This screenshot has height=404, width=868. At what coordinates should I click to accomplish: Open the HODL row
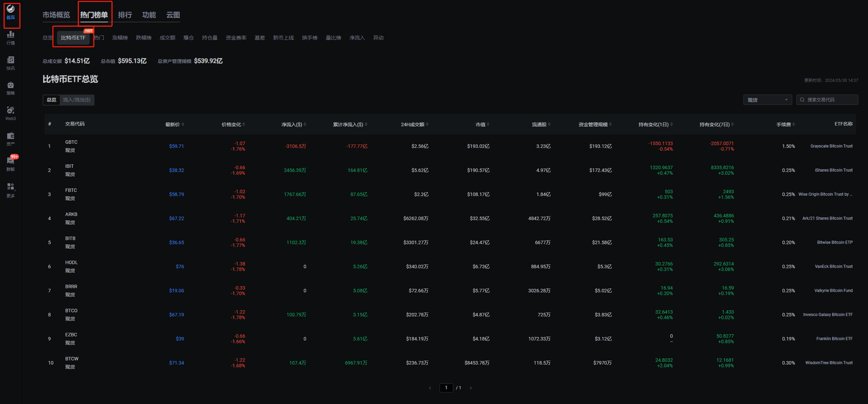(450, 267)
